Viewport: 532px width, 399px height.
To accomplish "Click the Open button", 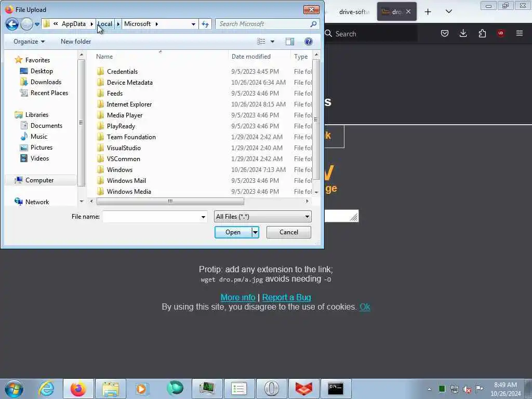I will coord(233,232).
